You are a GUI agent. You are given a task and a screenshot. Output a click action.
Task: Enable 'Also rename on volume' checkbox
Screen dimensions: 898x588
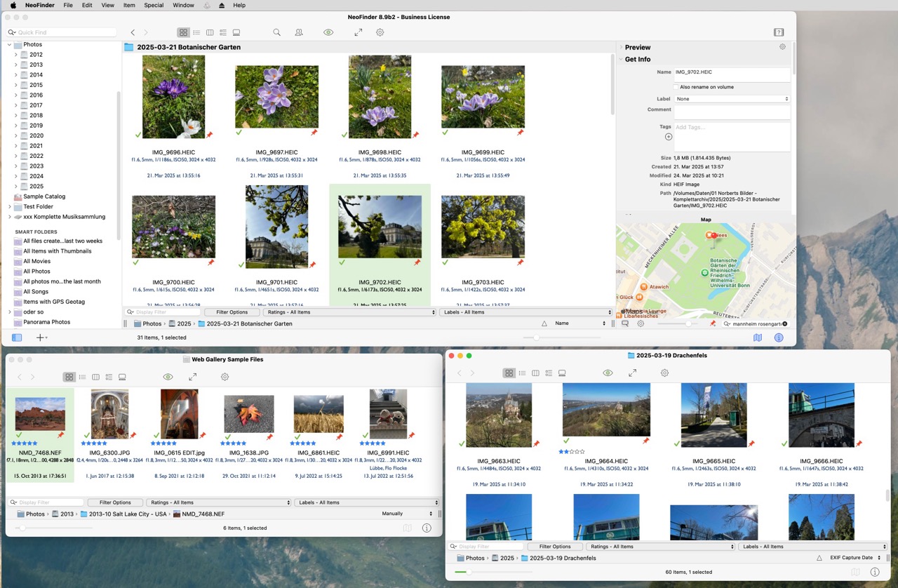(676, 87)
